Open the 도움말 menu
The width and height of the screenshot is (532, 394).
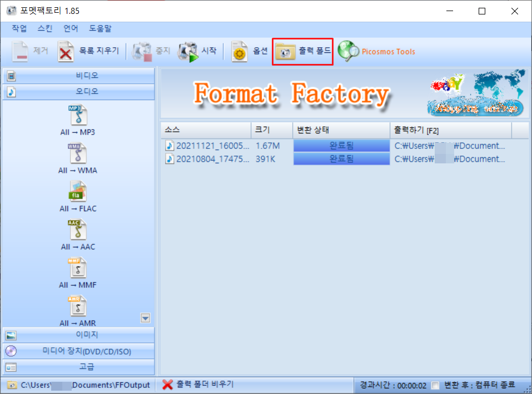click(x=100, y=28)
